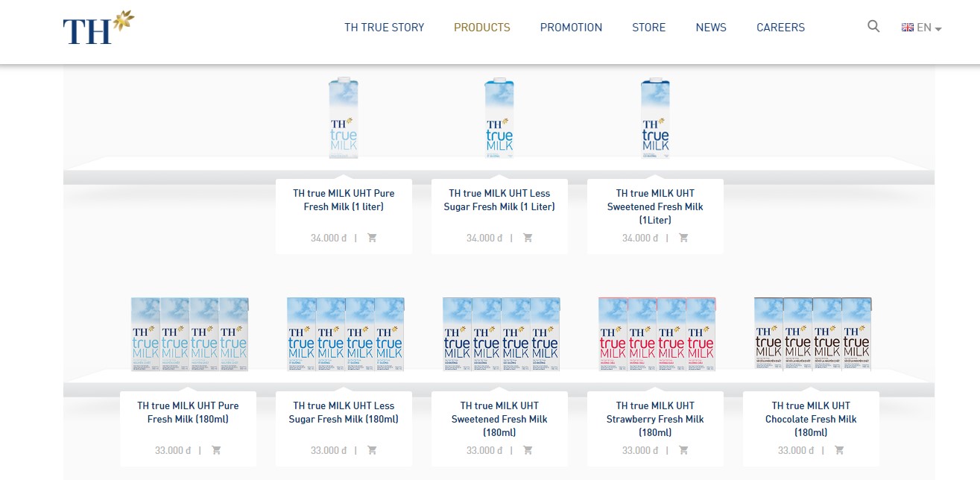The width and height of the screenshot is (980, 480).
Task: Click 33.000 đ price of Sweetened (180ml)
Action: pos(484,451)
